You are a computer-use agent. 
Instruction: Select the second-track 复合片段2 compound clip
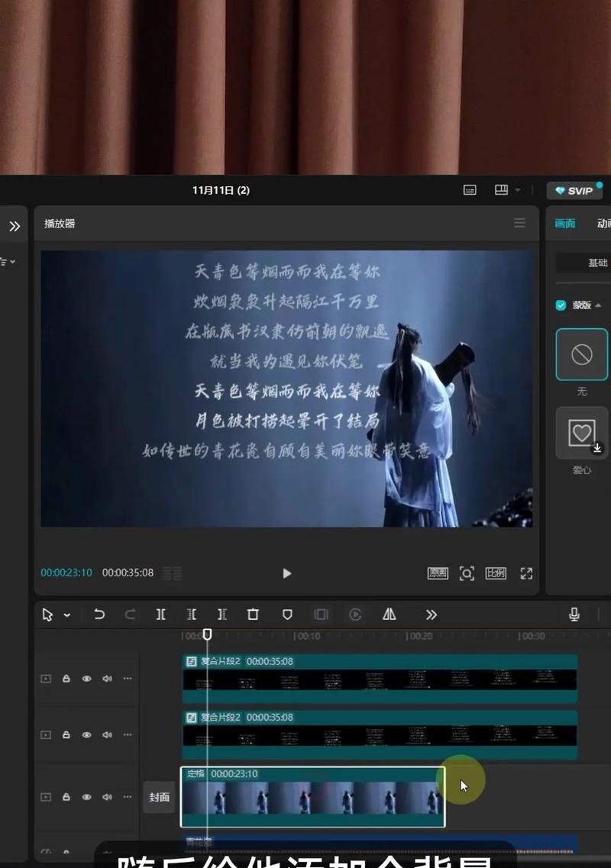pos(380,734)
